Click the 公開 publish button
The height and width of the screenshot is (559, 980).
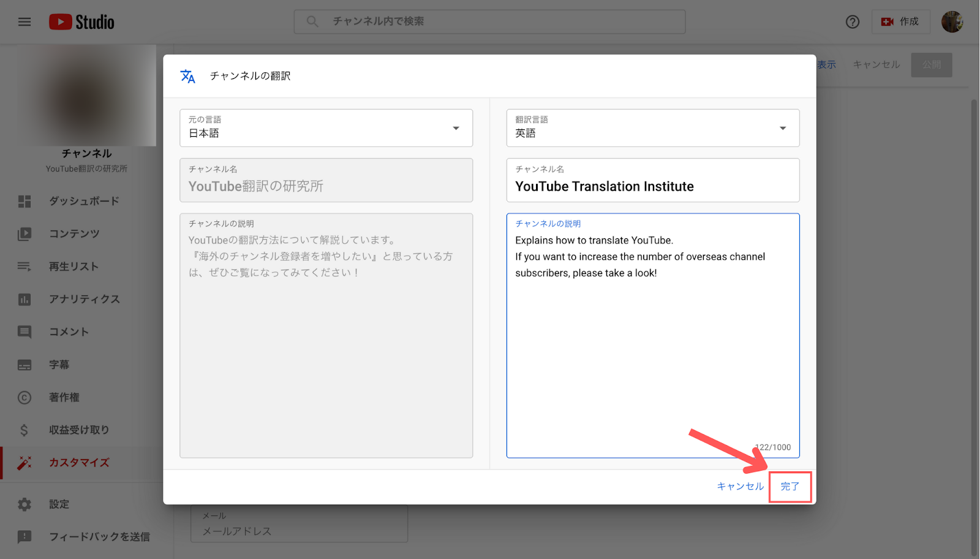point(932,64)
